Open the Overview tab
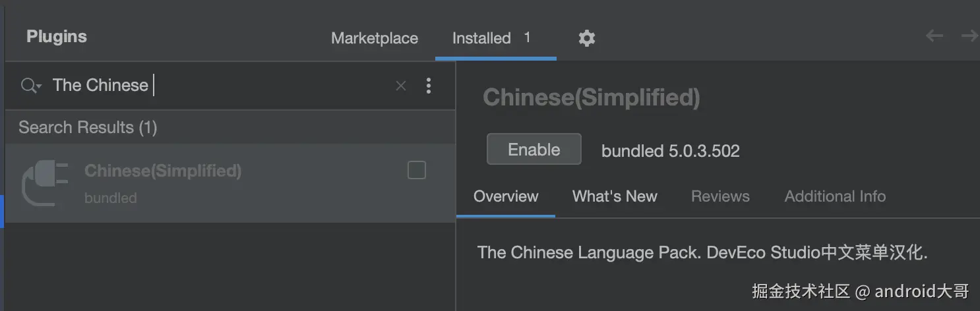Viewport: 980px width, 311px height. click(506, 196)
